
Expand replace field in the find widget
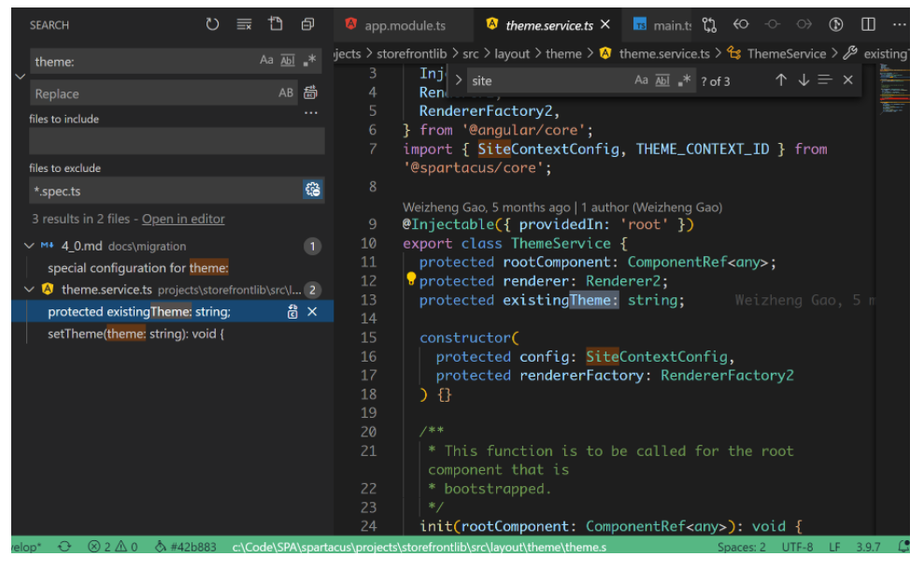pyautogui.click(x=459, y=80)
